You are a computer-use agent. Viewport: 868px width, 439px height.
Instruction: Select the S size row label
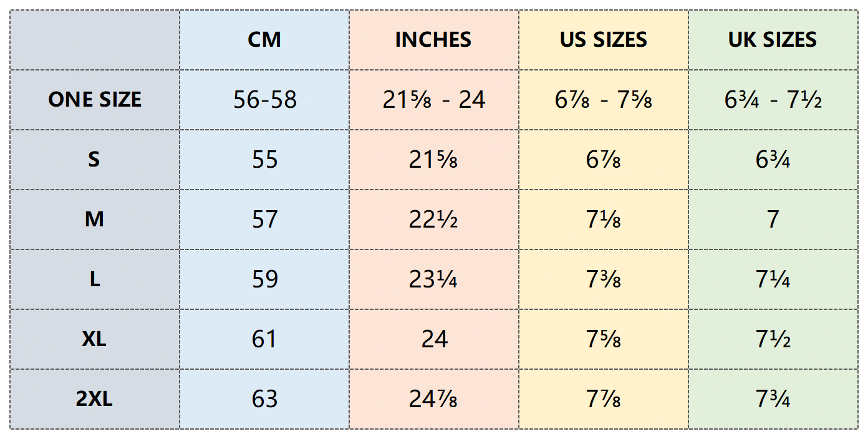coord(95,160)
